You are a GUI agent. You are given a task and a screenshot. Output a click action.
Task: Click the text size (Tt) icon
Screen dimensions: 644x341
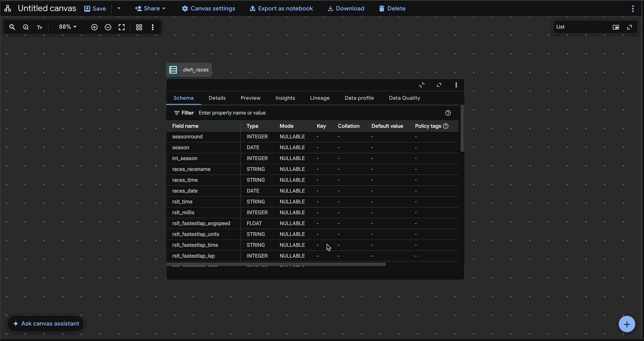(39, 27)
